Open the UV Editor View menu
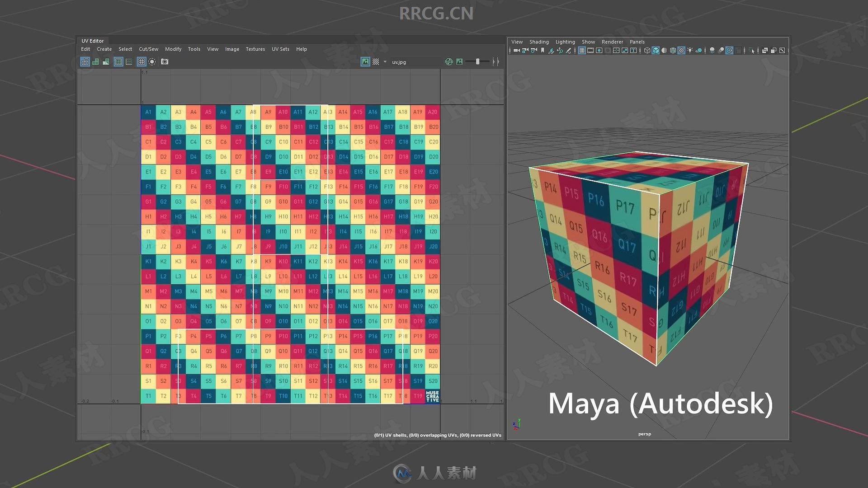 (x=212, y=49)
